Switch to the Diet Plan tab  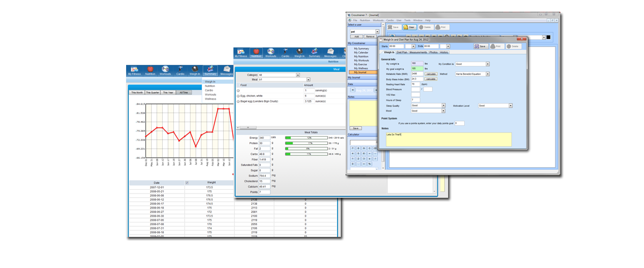402,53
